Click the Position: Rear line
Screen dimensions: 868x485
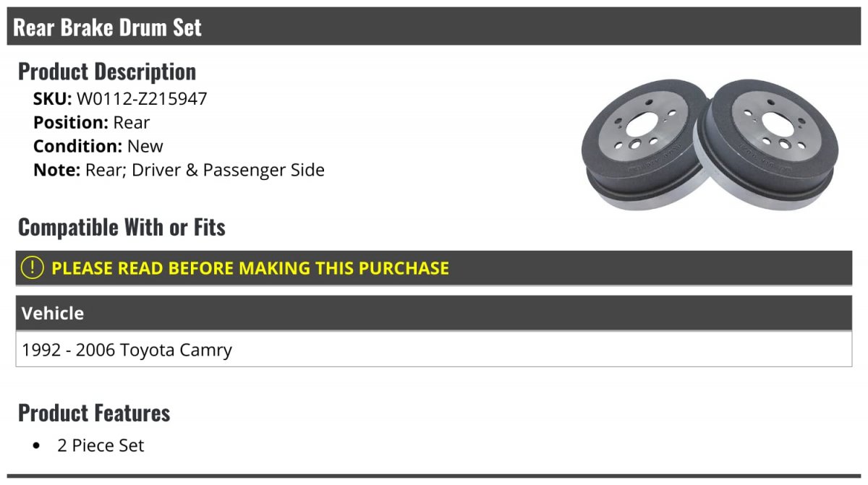(x=92, y=123)
